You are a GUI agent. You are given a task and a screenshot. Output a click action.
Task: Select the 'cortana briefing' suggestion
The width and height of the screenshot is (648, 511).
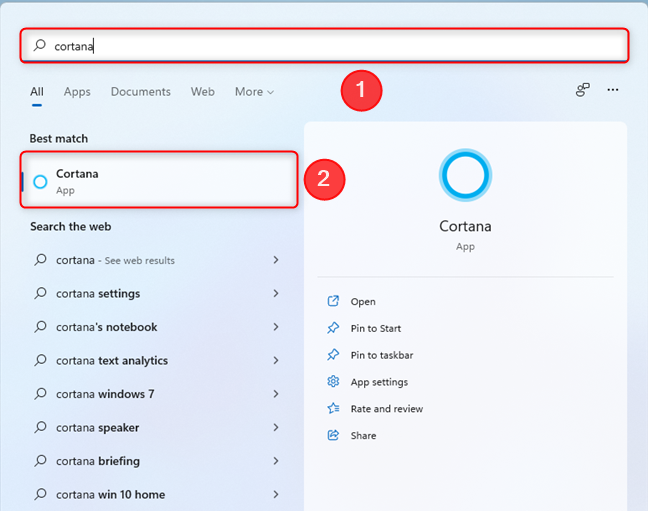tap(156, 461)
